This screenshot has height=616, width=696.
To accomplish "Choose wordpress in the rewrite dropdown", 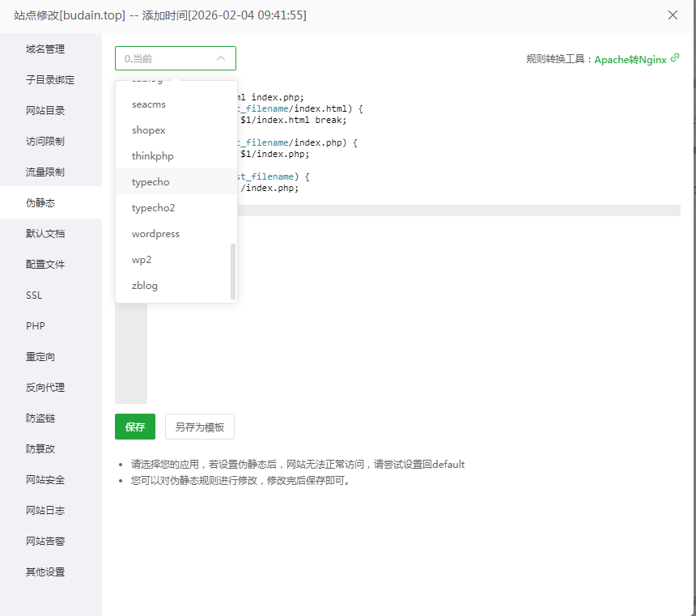I will click(155, 234).
